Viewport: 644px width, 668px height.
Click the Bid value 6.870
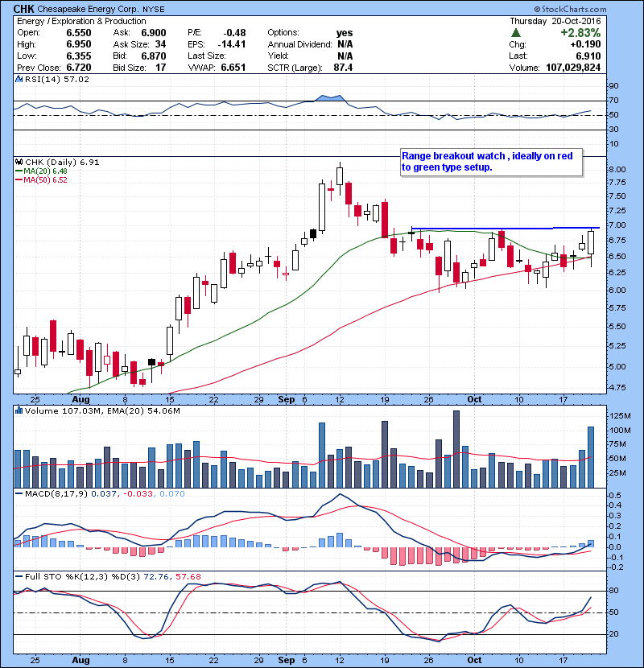coord(154,56)
